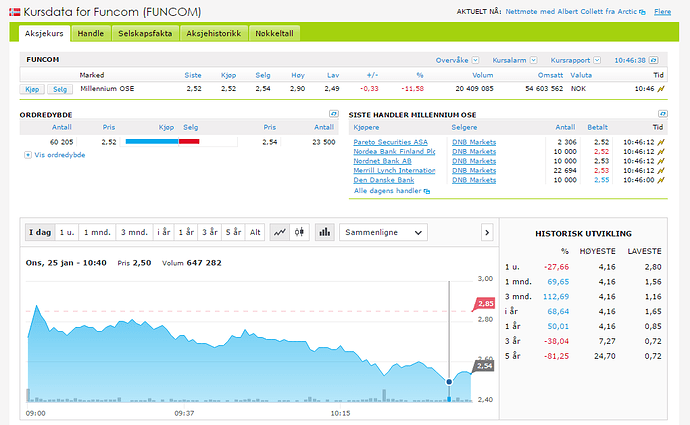The height and width of the screenshot is (425, 690).
Task: Open Nettmøte med Albert Collett link
Action: (571, 12)
